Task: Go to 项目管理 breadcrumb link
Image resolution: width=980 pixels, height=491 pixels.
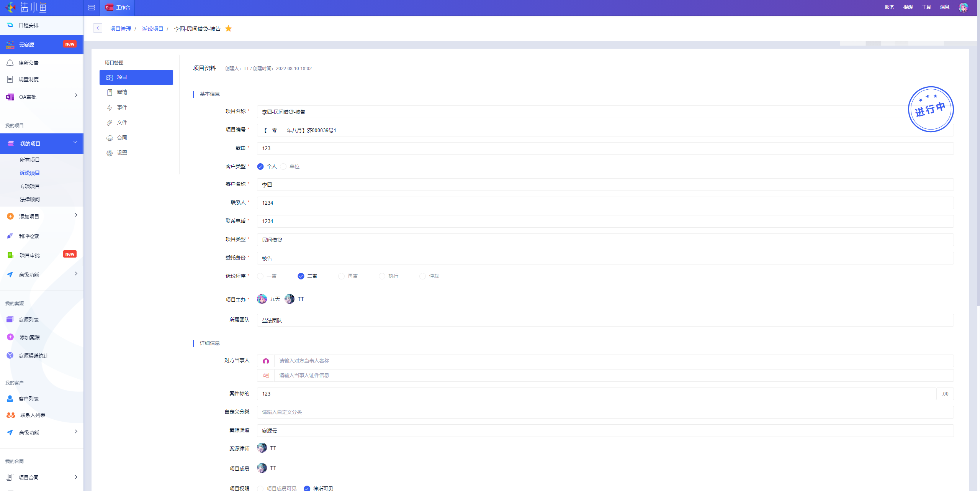Action: 120,29
